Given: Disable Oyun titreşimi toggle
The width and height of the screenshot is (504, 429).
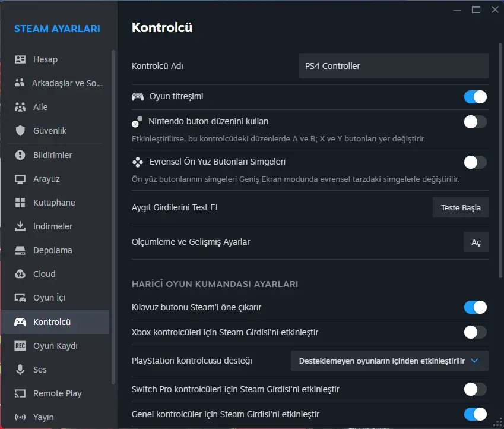Looking at the screenshot, I should coord(475,97).
